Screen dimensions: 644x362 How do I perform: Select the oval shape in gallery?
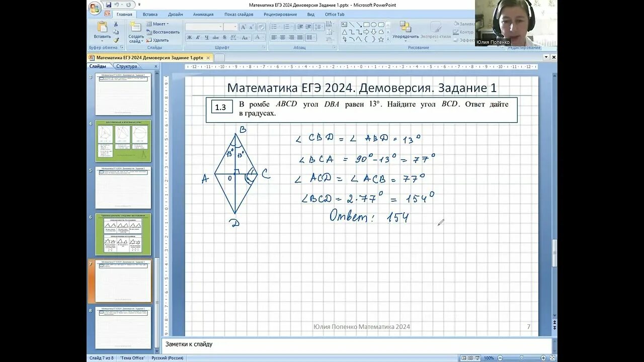373,25
